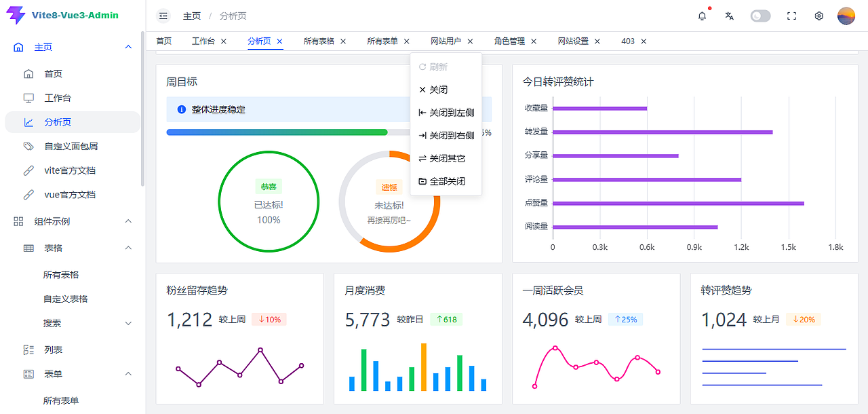Choose 关闭到右侧 in the context menu

tap(446, 136)
